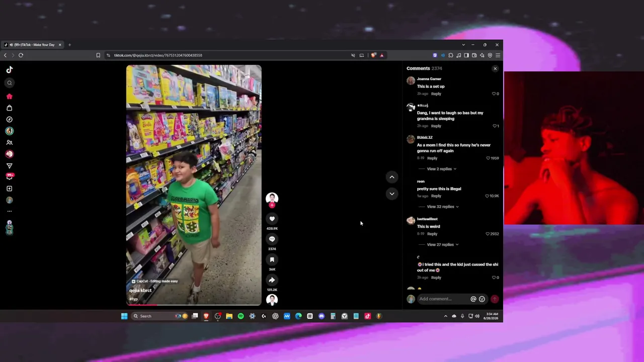
Task: Bookmark this page with the bookmark icon
Action: [x=98, y=55]
